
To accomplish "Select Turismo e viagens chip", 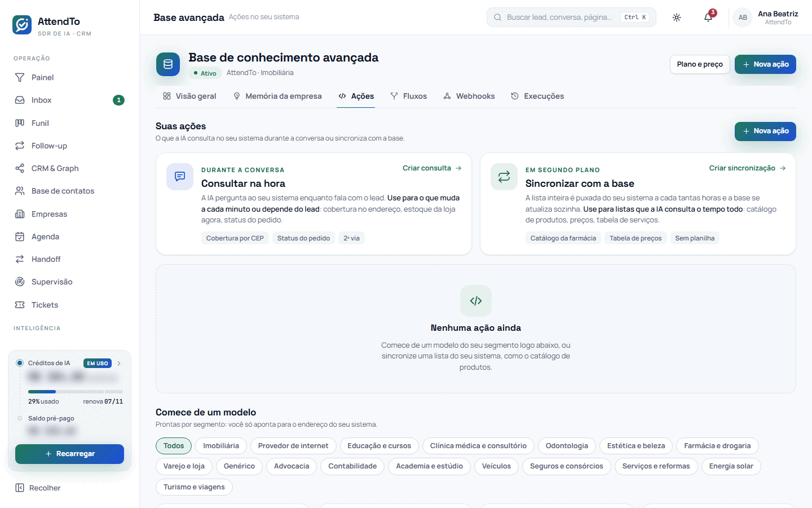I will 194,487.
